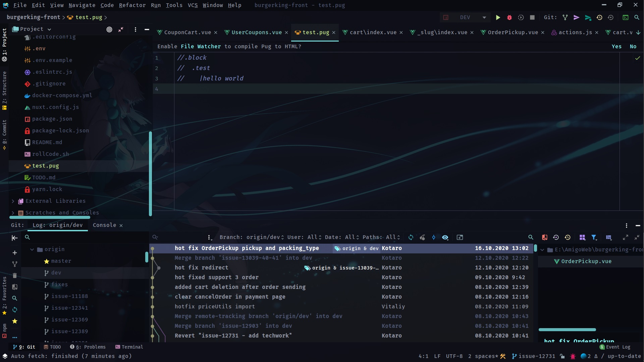Toggle favorite star in branches toolbar
This screenshot has width=644, height=362.
pos(15,321)
